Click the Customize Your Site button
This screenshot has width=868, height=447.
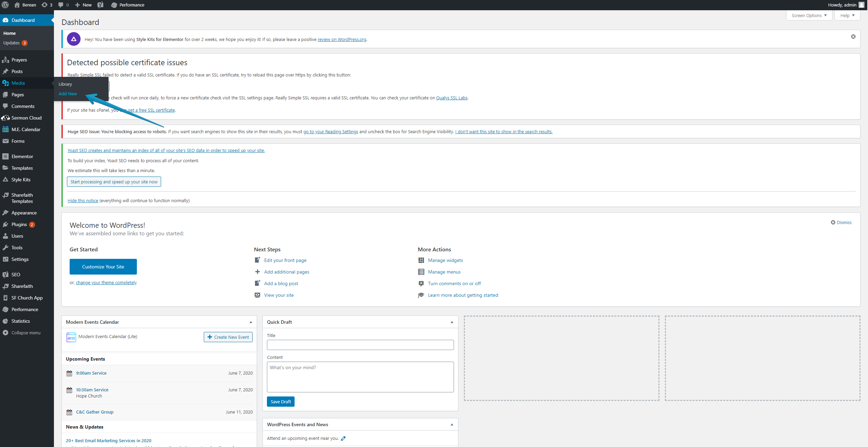click(x=103, y=267)
